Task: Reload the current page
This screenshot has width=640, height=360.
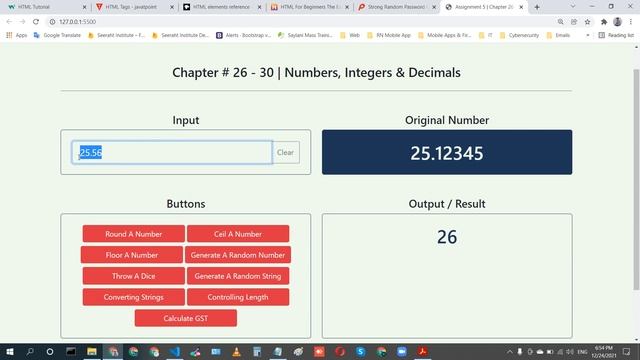Action: (36, 22)
